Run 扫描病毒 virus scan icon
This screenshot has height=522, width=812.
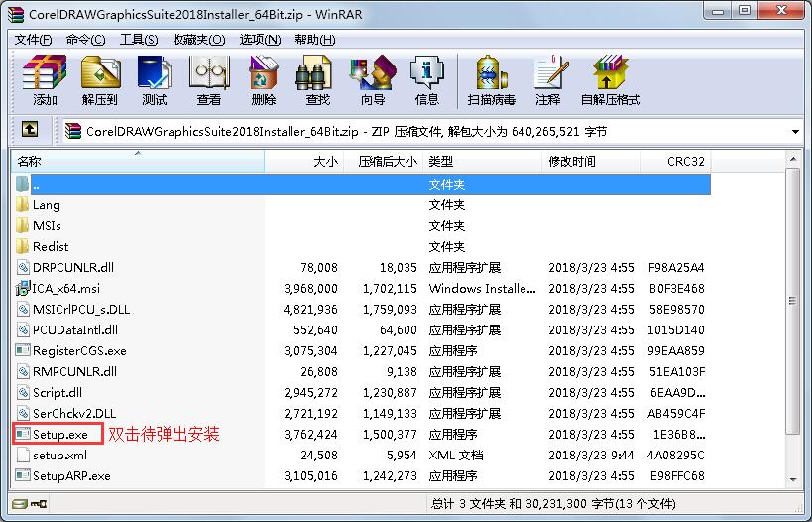(x=491, y=80)
